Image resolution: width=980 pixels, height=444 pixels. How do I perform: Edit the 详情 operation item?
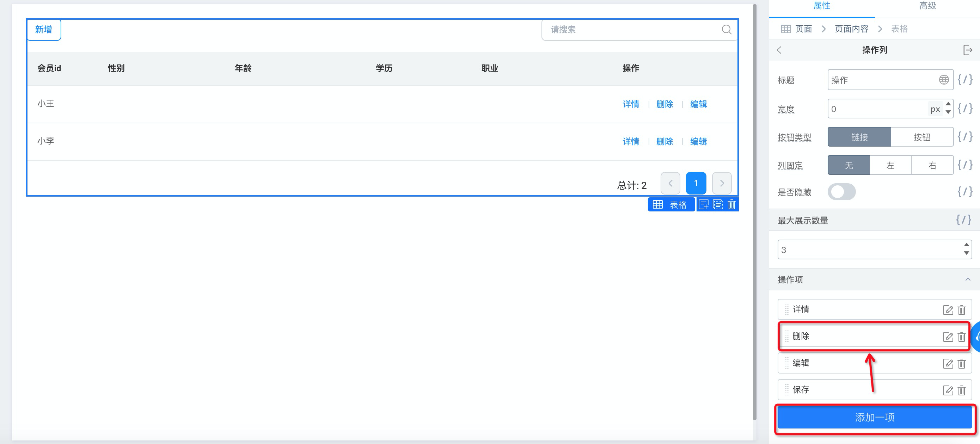(948, 310)
